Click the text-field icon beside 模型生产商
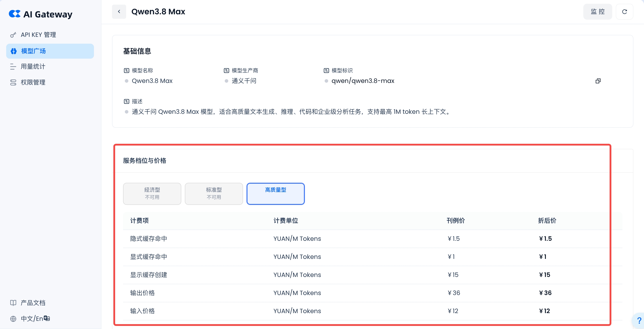The height and width of the screenshot is (329, 644). pyautogui.click(x=226, y=71)
